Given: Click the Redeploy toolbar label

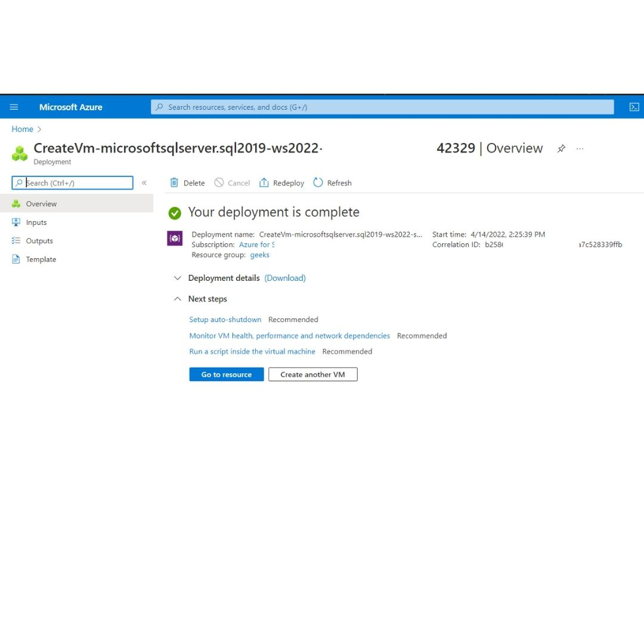Looking at the screenshot, I should coord(289,183).
